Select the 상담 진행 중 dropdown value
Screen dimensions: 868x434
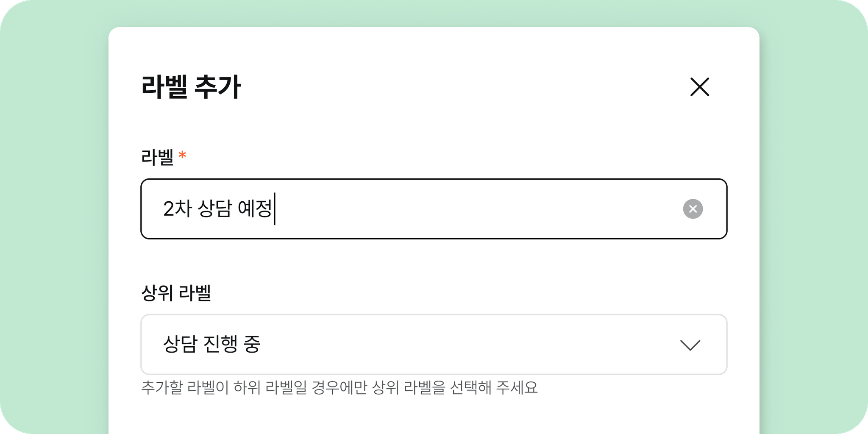pyautogui.click(x=211, y=344)
